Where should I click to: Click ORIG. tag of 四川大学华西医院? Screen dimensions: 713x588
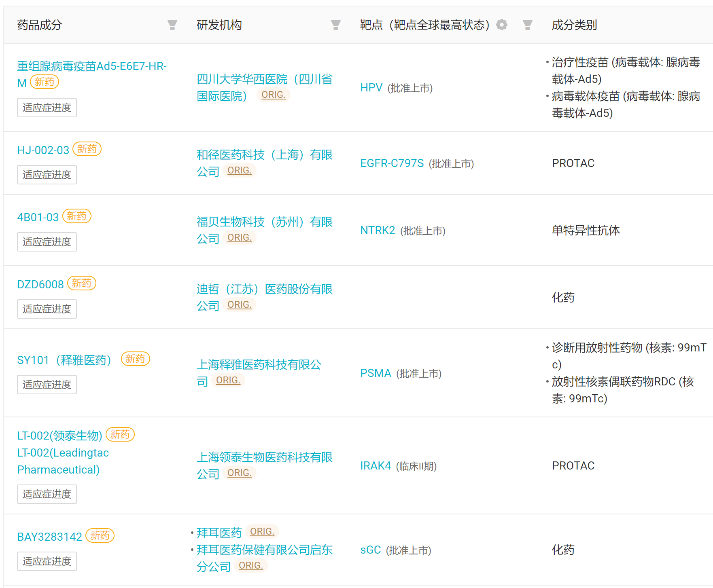pyautogui.click(x=274, y=95)
